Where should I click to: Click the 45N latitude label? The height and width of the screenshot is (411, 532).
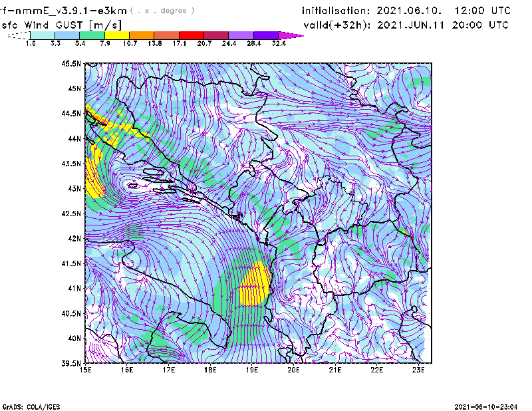[x=74, y=88]
